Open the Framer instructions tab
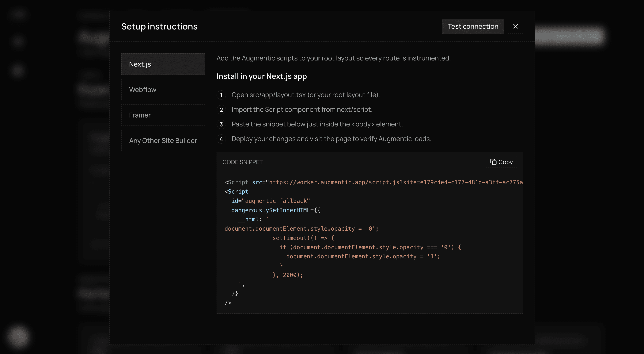Viewport: 644px width, 354px height. coord(163,115)
